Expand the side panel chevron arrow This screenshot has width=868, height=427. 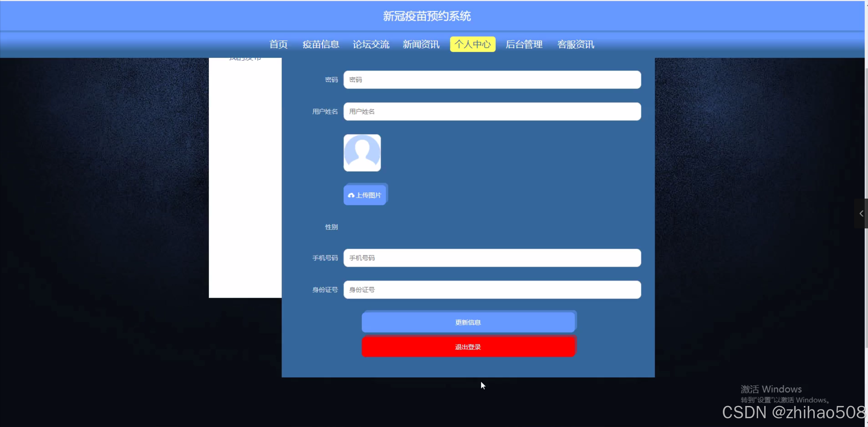(x=861, y=213)
